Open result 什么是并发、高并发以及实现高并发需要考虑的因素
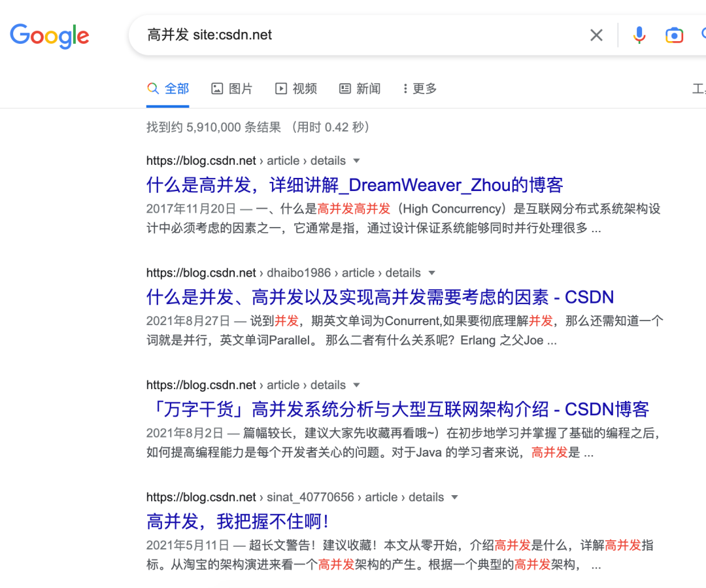Screen dimensions: 706x588 (380, 298)
